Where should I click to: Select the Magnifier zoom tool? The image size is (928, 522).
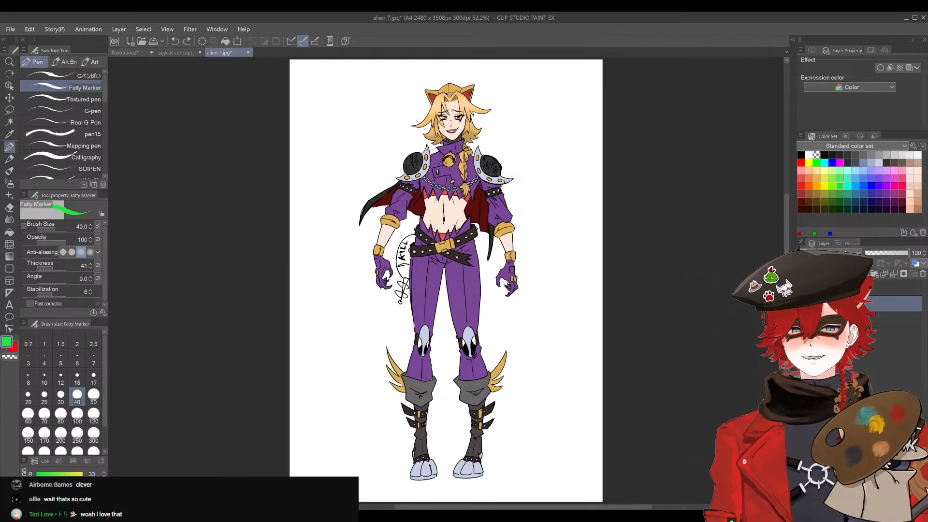click(x=9, y=62)
